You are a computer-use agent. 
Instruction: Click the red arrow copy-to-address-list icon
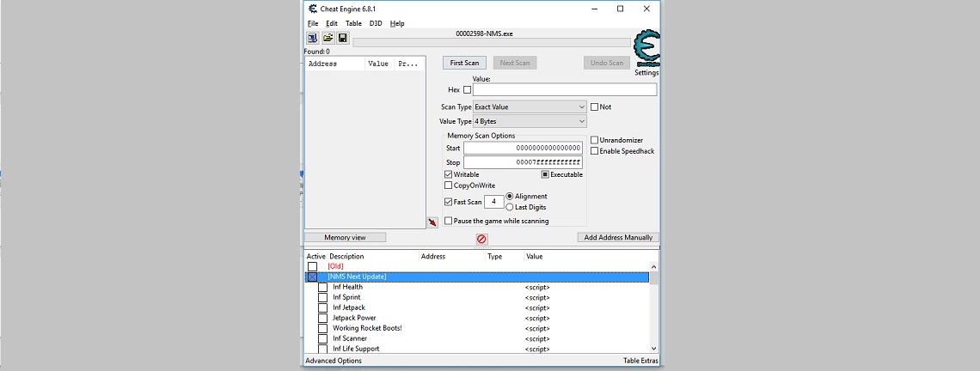(432, 222)
